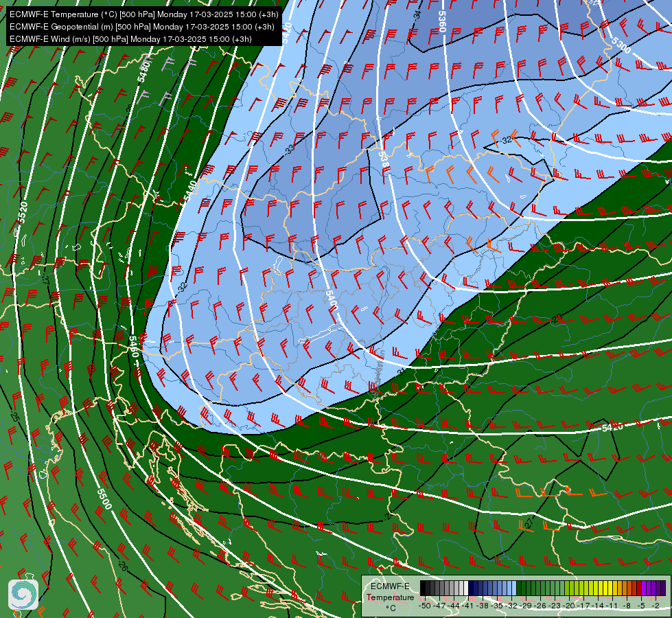
Task: Pick the black swatch starting the color scale
Action: tap(423, 588)
